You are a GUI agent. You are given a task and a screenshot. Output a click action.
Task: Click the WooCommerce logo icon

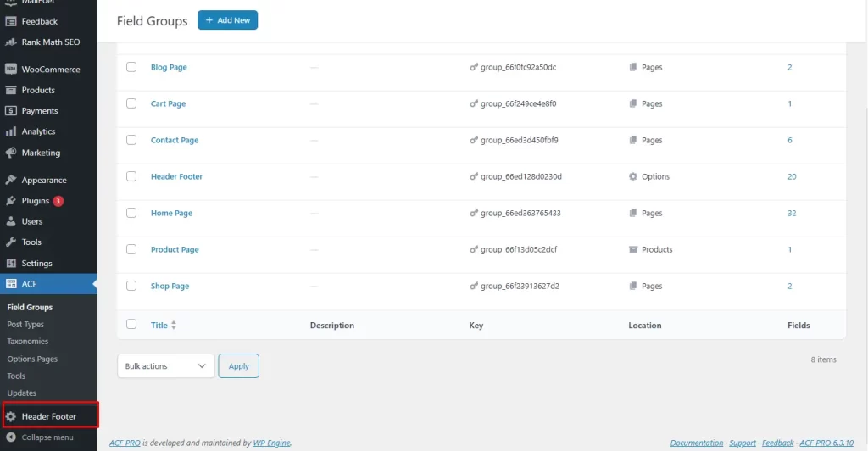(x=10, y=70)
